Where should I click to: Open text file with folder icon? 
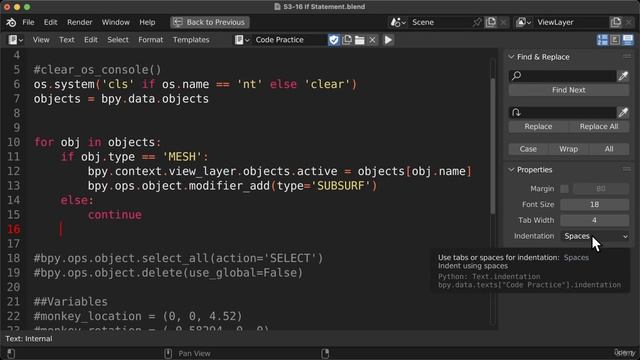360,40
